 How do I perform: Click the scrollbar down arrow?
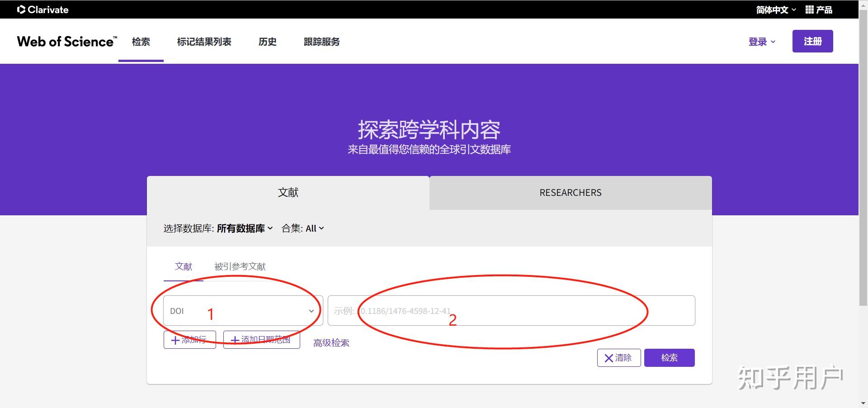(863, 404)
